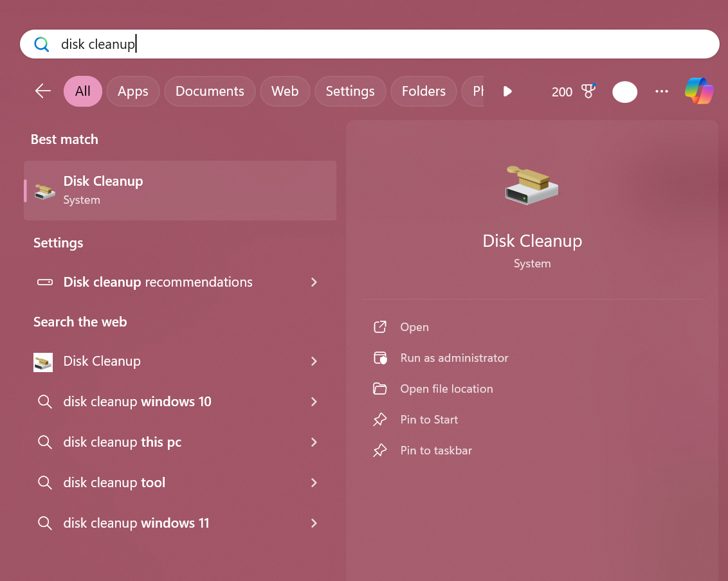Viewport: 728px width, 581px height.
Task: Go back using the left arrow
Action: (42, 91)
